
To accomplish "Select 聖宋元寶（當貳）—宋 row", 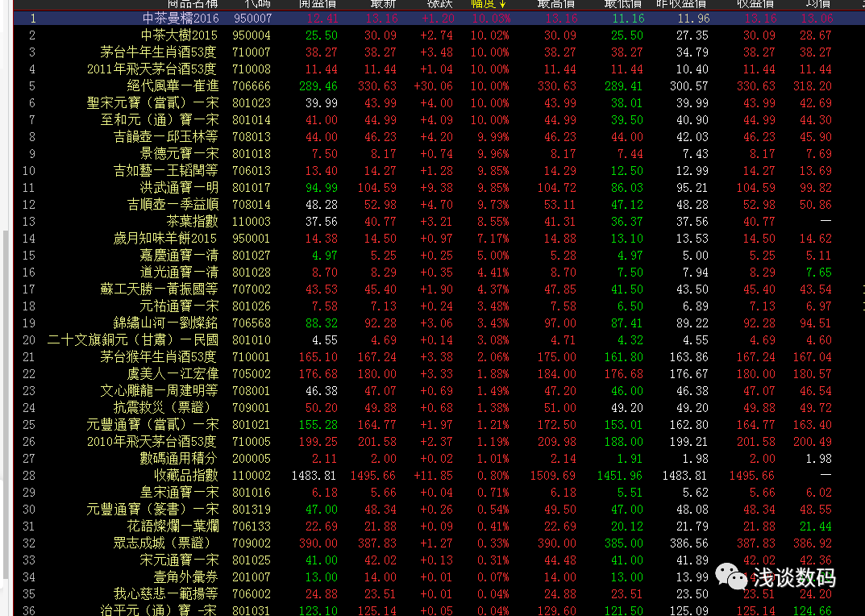I will (x=153, y=103).
